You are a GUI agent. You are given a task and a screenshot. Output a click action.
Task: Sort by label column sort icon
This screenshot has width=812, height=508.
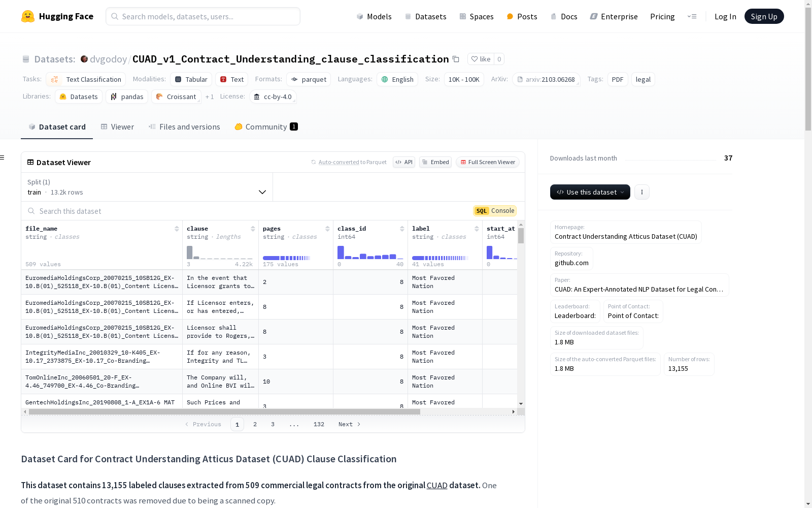pyautogui.click(x=477, y=229)
